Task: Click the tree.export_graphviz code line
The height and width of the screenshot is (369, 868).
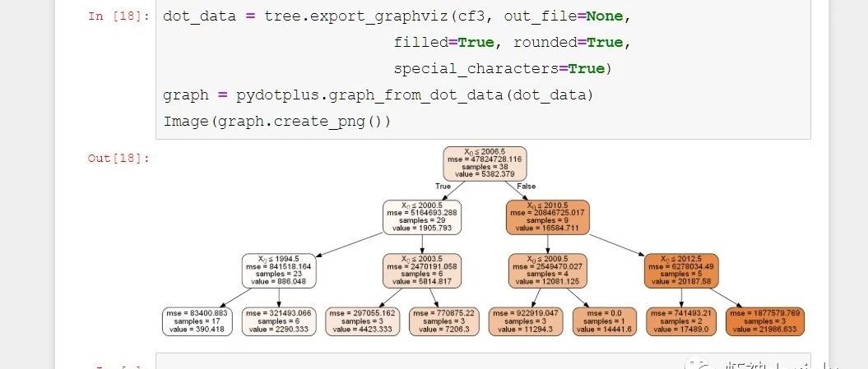Action: point(397,16)
